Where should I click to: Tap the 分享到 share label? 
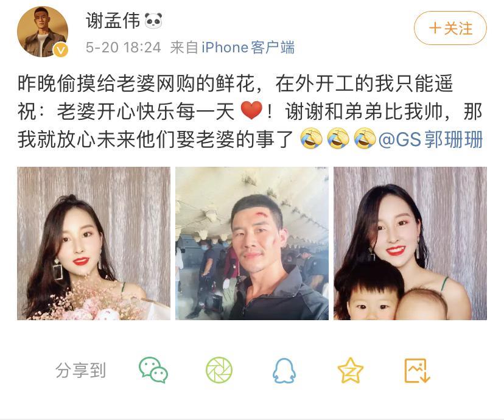pyautogui.click(x=80, y=370)
